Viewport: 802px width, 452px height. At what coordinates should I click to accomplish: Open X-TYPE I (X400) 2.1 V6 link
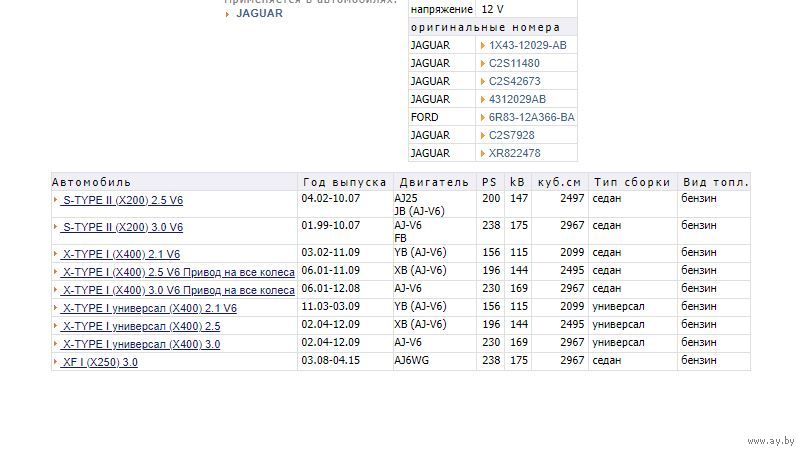click(120, 255)
